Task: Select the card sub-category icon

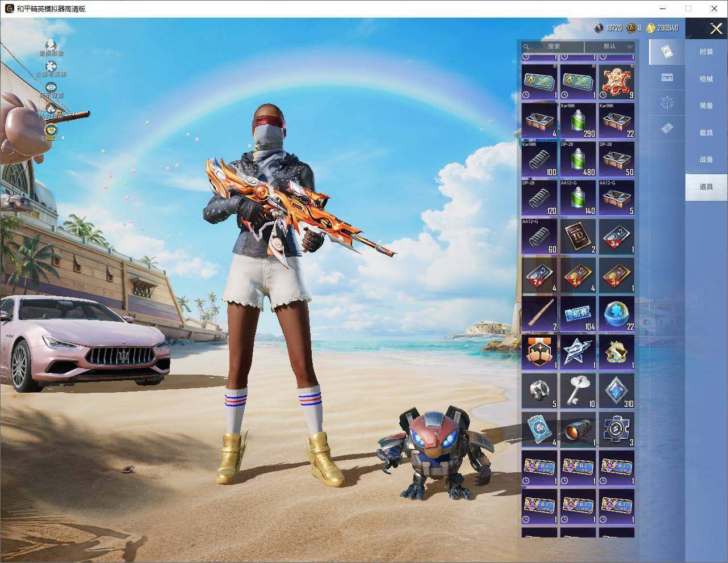Action: click(x=667, y=52)
